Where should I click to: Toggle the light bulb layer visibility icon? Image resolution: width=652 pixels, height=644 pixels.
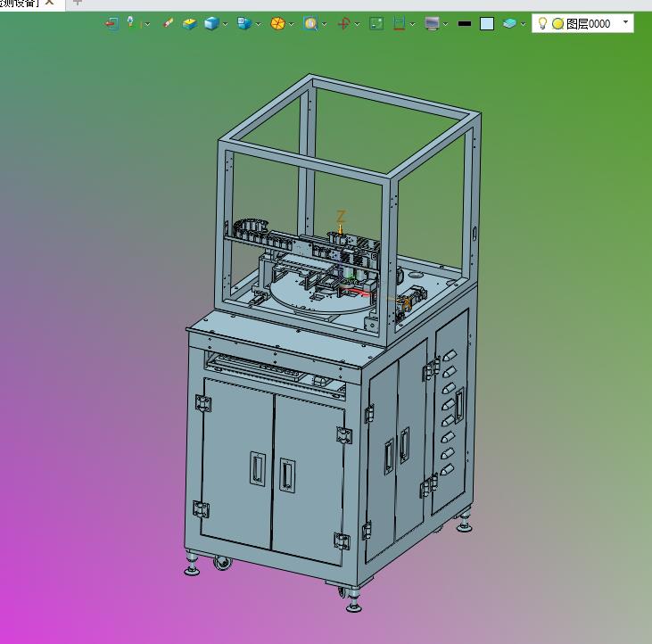pos(542,23)
